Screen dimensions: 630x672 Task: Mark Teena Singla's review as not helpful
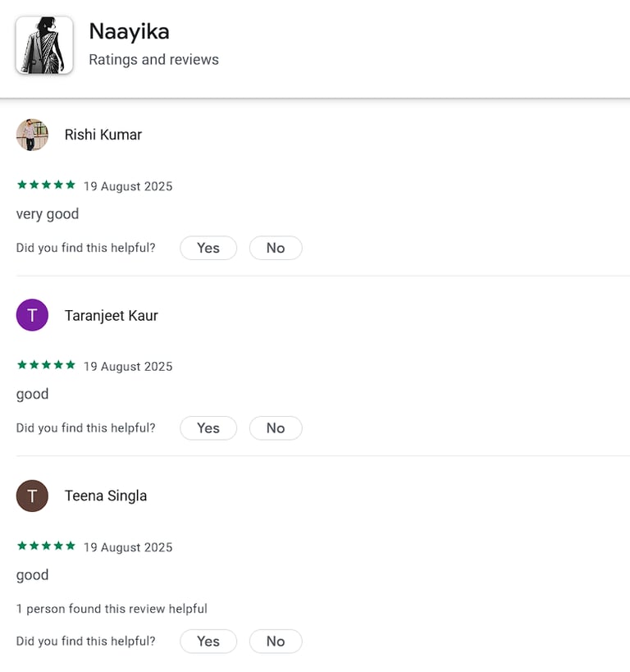[x=276, y=642]
